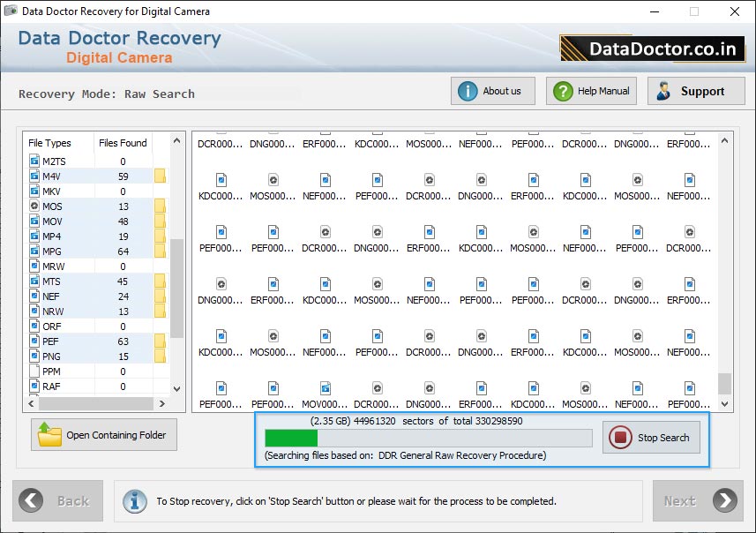
Task: Open the folder icon beside M4V row
Action: [x=160, y=176]
